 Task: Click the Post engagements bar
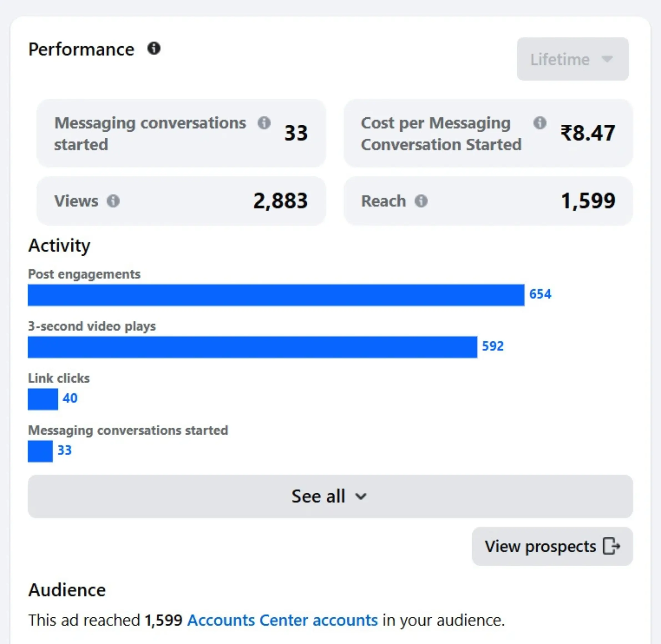[276, 295]
